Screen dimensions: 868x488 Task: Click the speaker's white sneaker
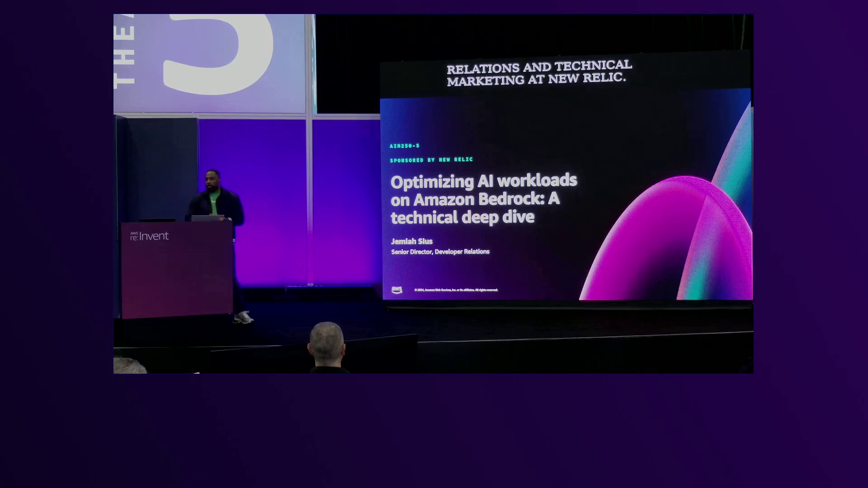coord(243,318)
